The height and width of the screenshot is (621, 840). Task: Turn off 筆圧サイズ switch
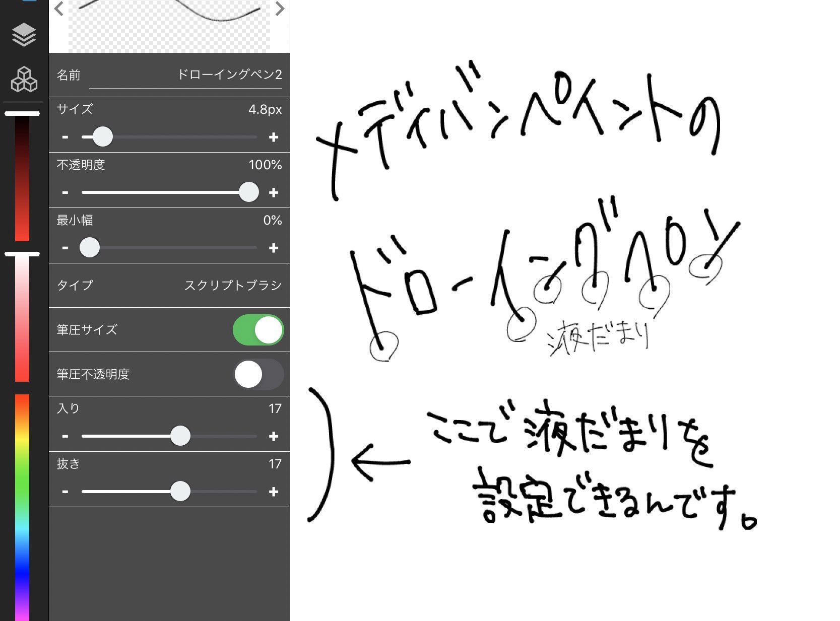258,330
